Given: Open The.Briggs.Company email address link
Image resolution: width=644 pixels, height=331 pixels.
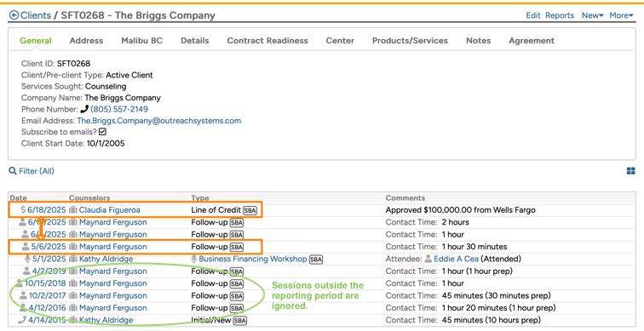Looking at the screenshot, I should tap(159, 121).
